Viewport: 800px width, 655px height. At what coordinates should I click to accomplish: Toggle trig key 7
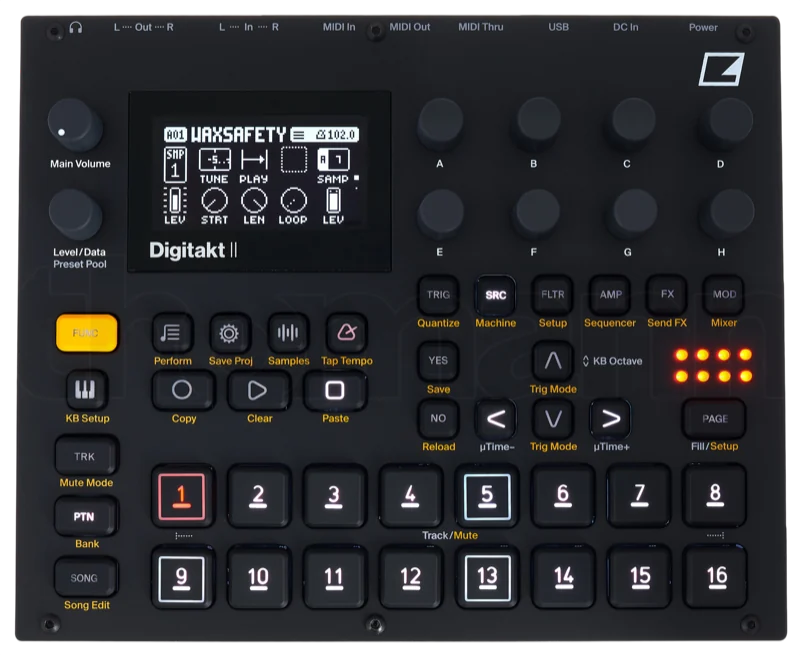point(639,496)
